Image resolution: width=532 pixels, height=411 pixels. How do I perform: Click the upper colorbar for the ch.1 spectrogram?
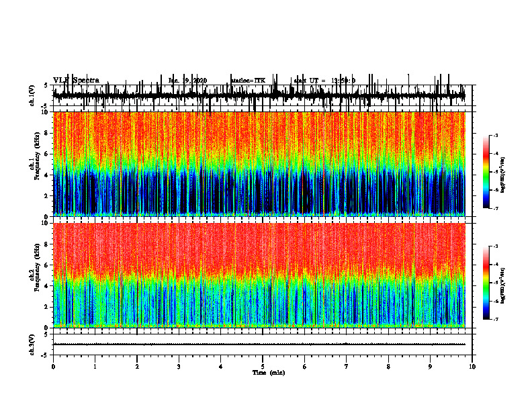coord(486,171)
